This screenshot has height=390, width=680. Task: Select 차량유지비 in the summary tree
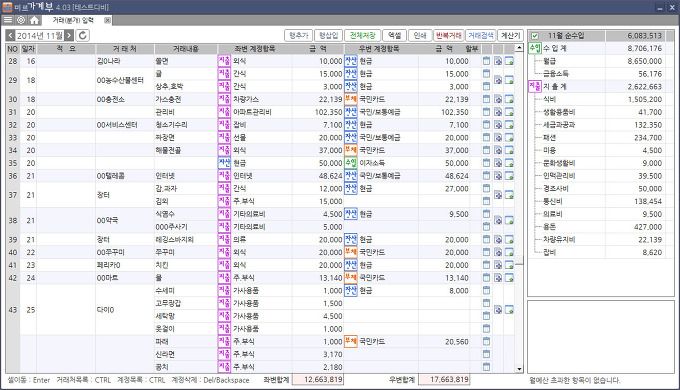tap(559, 239)
